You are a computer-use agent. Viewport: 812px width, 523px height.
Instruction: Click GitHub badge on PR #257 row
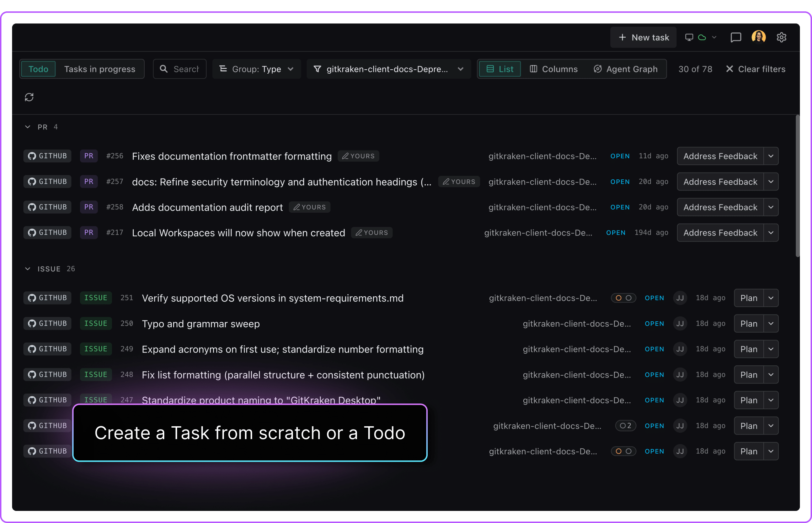pyautogui.click(x=48, y=181)
